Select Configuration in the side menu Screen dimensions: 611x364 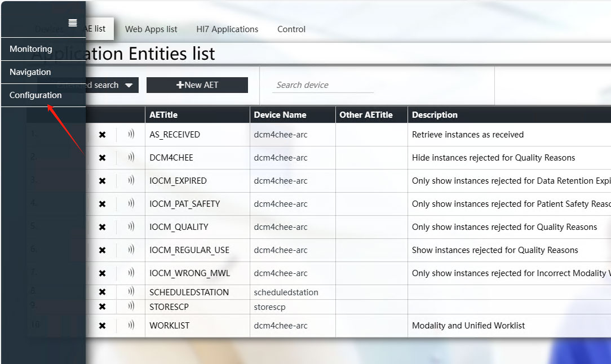click(36, 95)
